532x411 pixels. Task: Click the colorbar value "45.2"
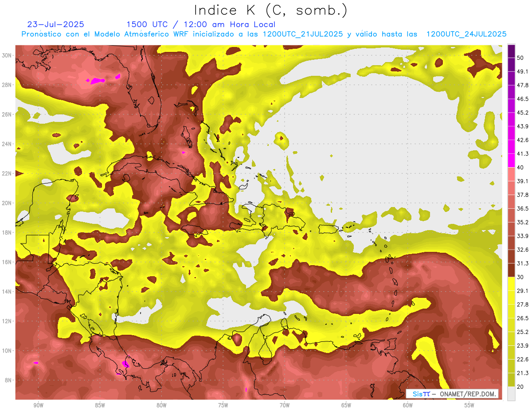tap(523, 113)
